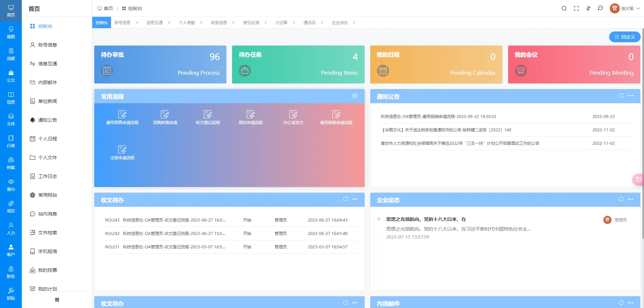This screenshot has height=308, width=644.
Task: Open the 项目 module in left rail
Action: point(11,207)
